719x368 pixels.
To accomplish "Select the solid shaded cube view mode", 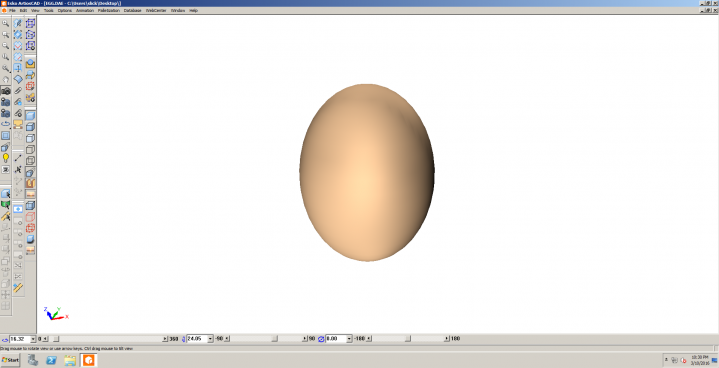I will click(30, 115).
